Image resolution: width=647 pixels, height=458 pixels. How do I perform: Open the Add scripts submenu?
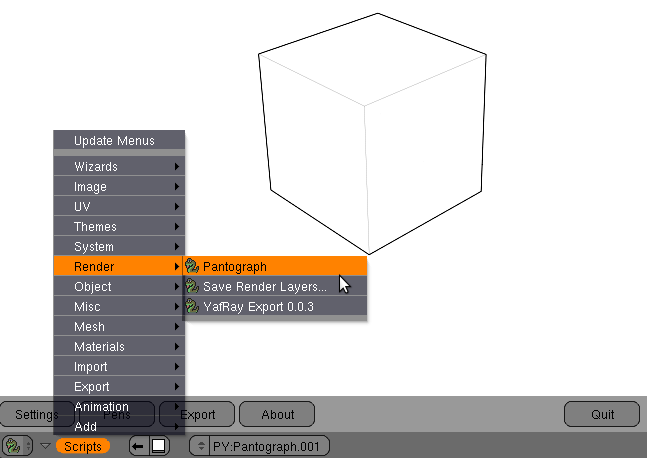119,426
